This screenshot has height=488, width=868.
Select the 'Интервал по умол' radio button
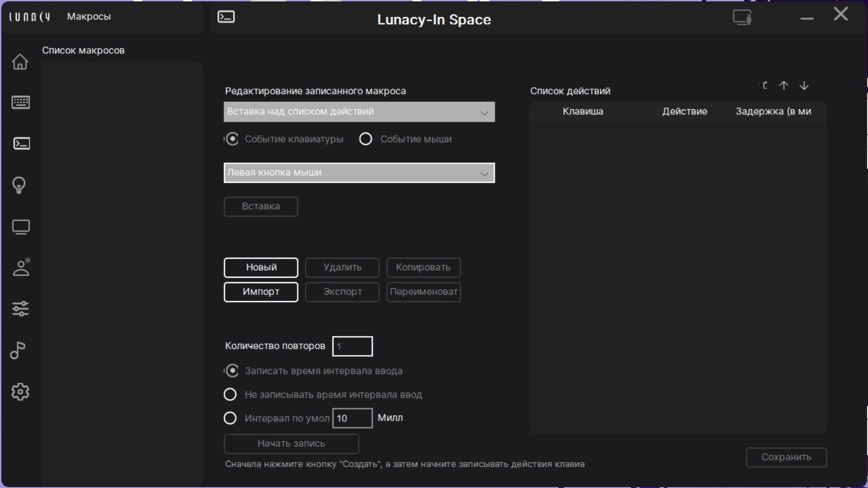click(x=230, y=418)
